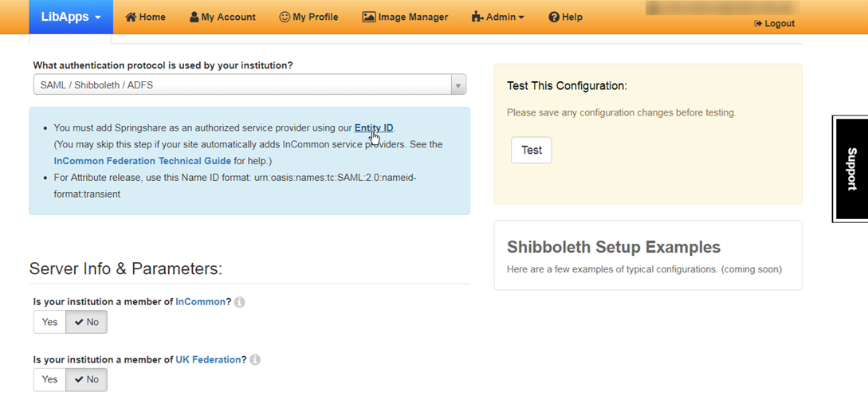Go to Home in the navigation bar
The height and width of the screenshot is (400, 868).
pos(146,18)
